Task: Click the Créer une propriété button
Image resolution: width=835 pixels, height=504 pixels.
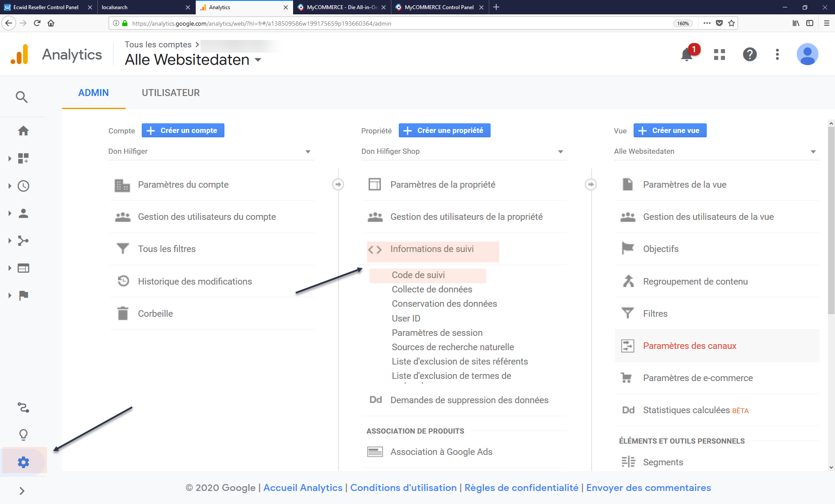Action: [x=443, y=130]
